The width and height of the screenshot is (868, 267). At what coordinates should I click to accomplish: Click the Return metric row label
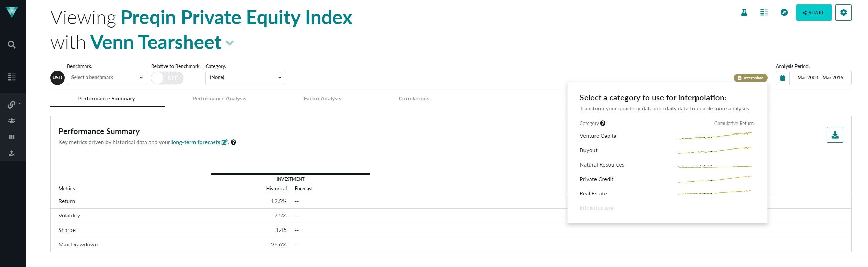[x=67, y=201]
